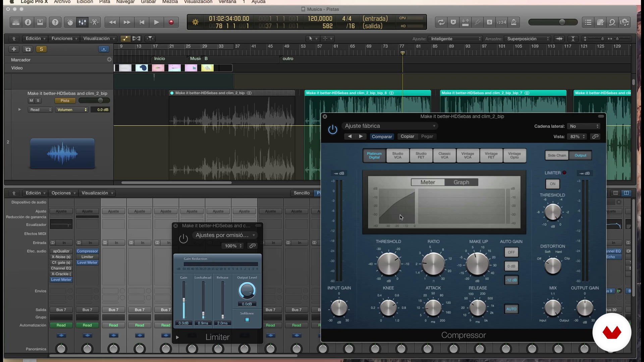Toggle the Limiter Softknee checkbox
The width and height of the screenshot is (644, 362).
point(247,320)
